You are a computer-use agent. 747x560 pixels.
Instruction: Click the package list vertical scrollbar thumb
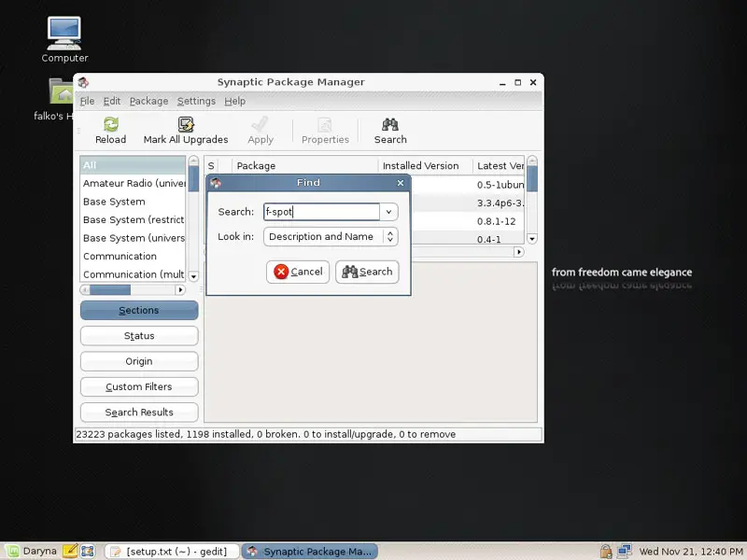pyautogui.click(x=532, y=179)
